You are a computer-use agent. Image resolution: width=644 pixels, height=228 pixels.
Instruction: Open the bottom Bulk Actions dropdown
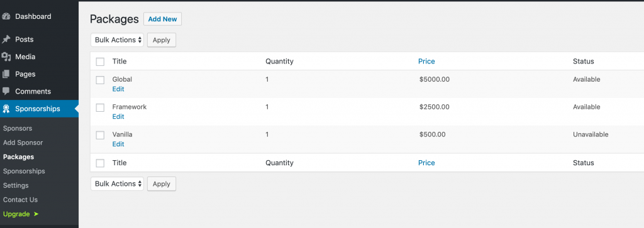click(x=117, y=183)
